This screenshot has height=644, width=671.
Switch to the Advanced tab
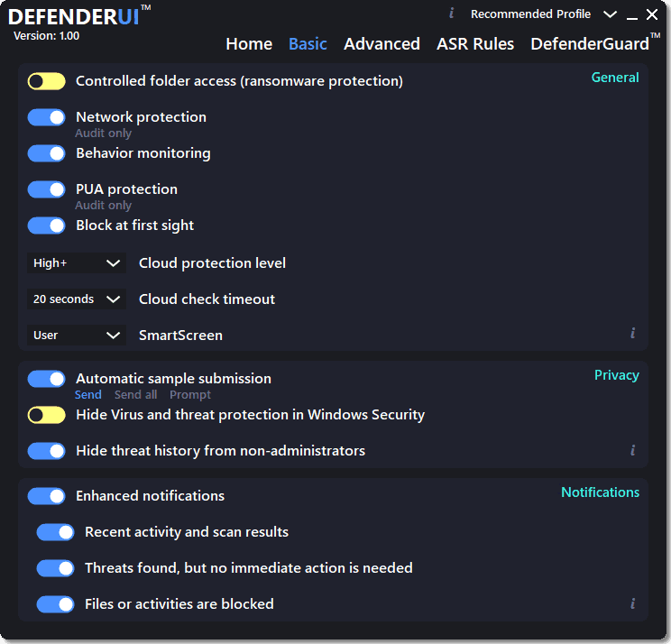point(381,44)
